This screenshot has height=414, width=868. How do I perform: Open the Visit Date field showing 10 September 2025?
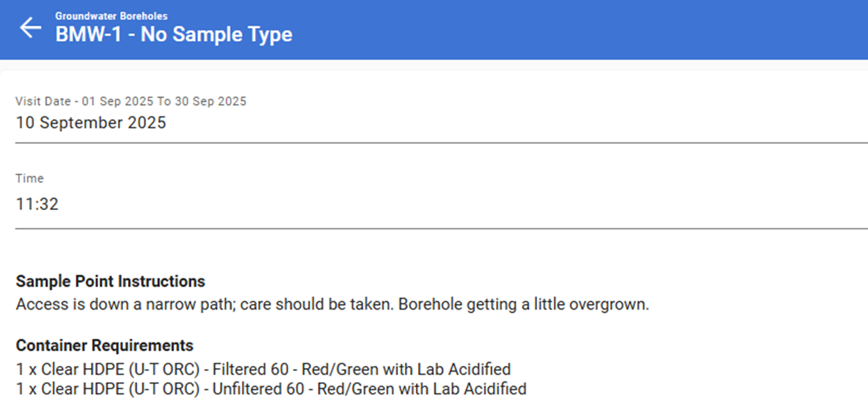coord(91,123)
